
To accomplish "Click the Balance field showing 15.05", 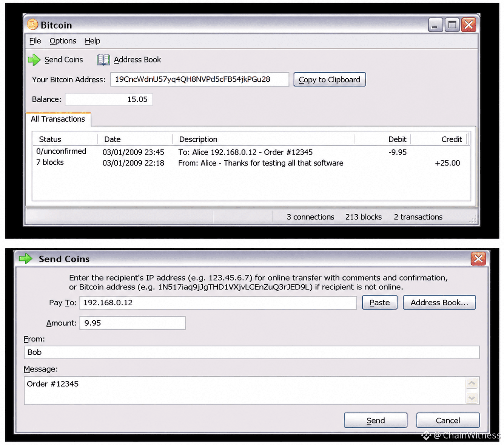I will point(109,99).
